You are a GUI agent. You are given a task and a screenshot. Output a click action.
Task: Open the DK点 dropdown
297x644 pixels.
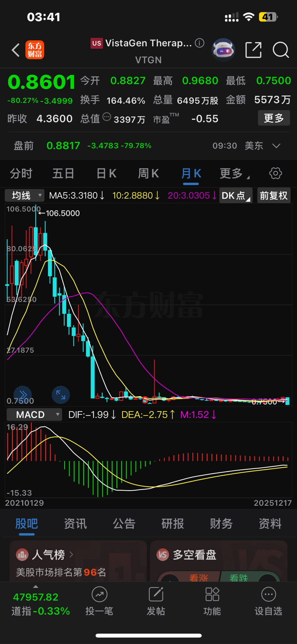[x=236, y=196]
